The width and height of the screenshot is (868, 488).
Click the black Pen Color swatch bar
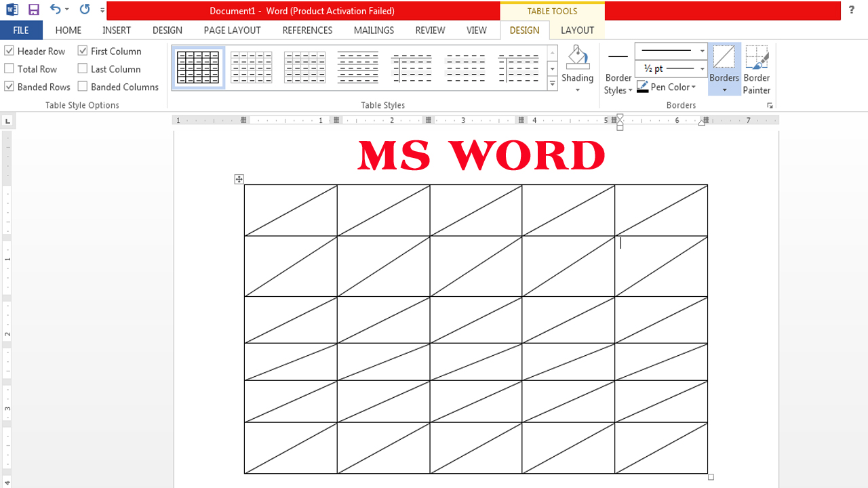coord(642,91)
